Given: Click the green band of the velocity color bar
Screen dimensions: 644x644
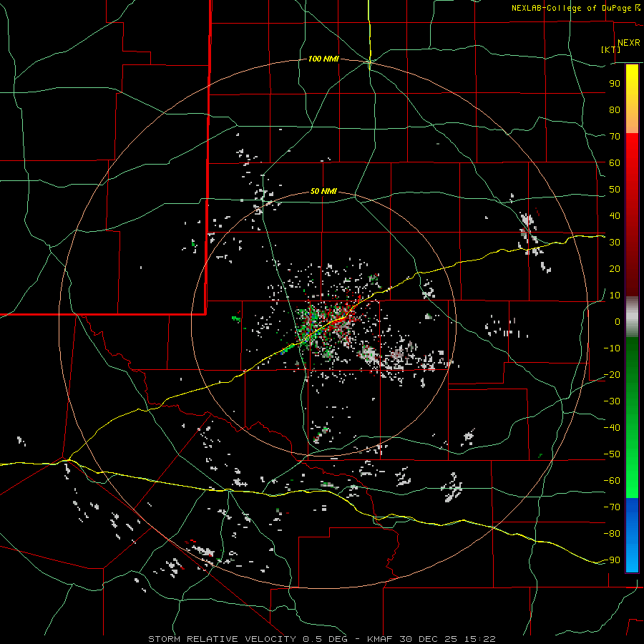Looking at the screenshot, I should pyautogui.click(x=632, y=417).
